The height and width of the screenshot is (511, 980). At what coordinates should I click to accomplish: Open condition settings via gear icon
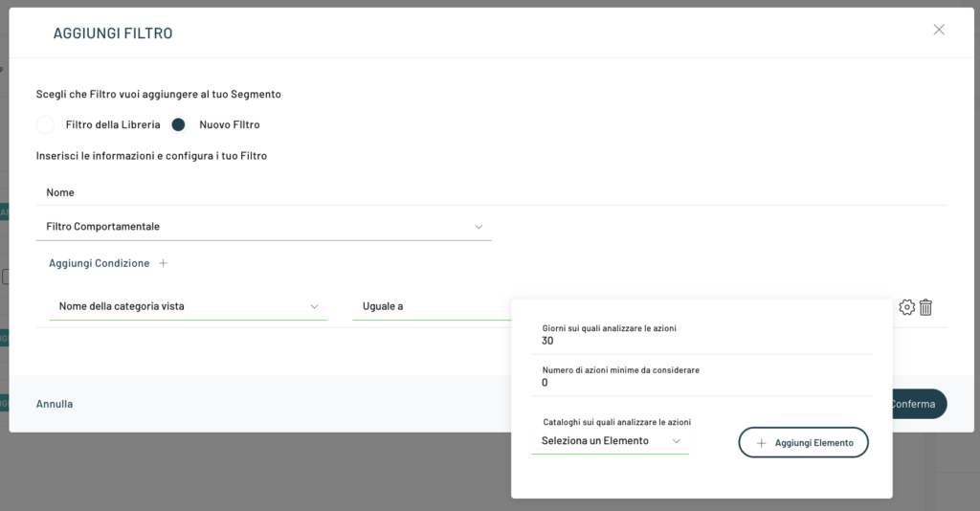(x=906, y=307)
